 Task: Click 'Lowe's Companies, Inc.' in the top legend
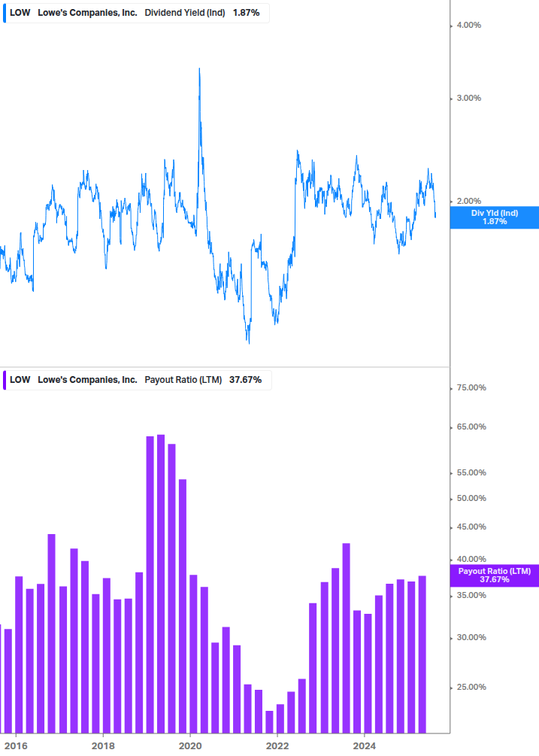[88, 13]
